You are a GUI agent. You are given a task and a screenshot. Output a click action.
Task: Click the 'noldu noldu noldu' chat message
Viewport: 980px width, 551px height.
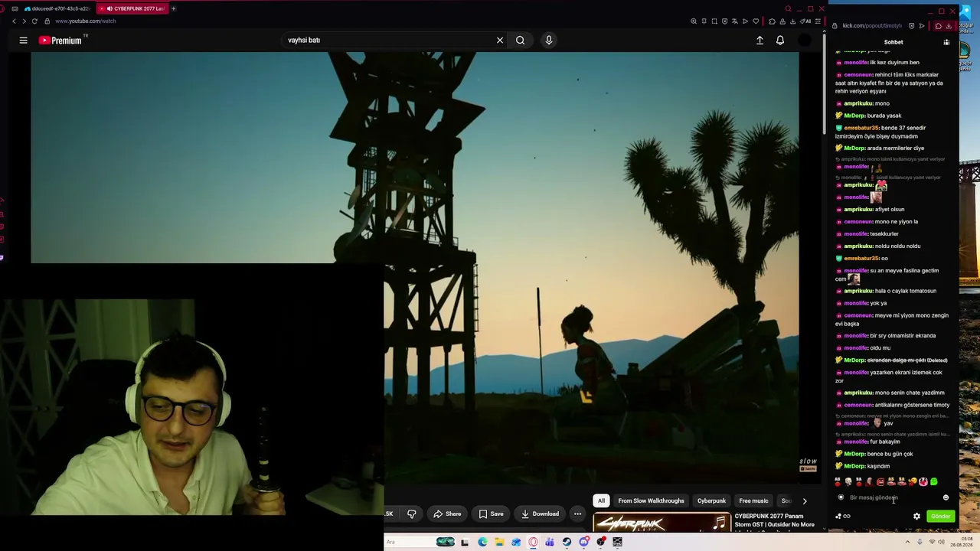898,246
